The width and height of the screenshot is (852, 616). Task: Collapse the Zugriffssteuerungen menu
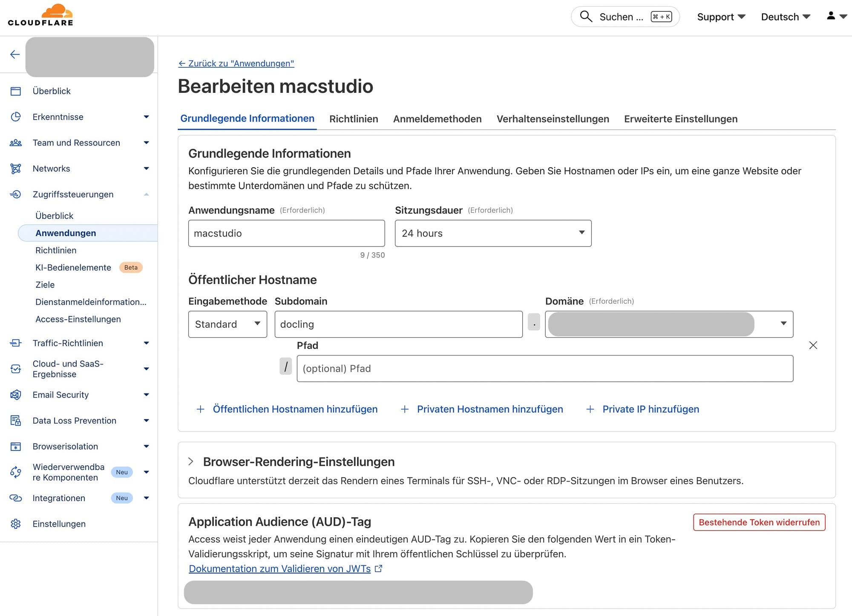[x=146, y=195]
